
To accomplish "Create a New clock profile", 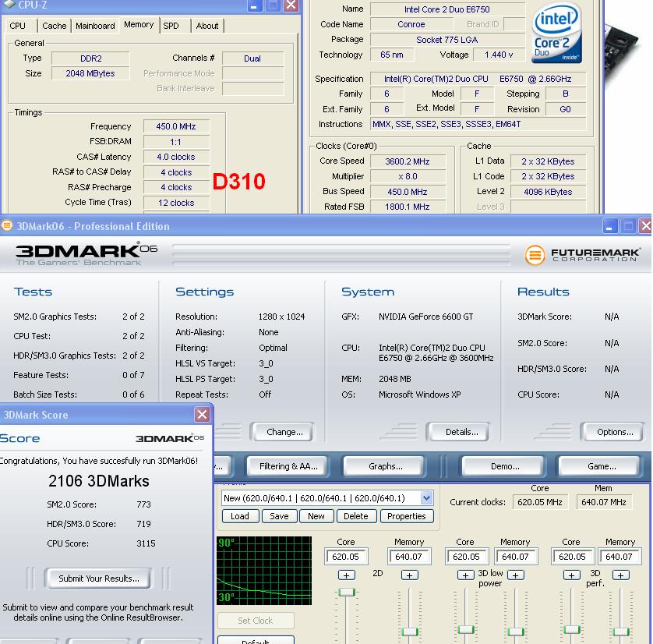I will [316, 516].
